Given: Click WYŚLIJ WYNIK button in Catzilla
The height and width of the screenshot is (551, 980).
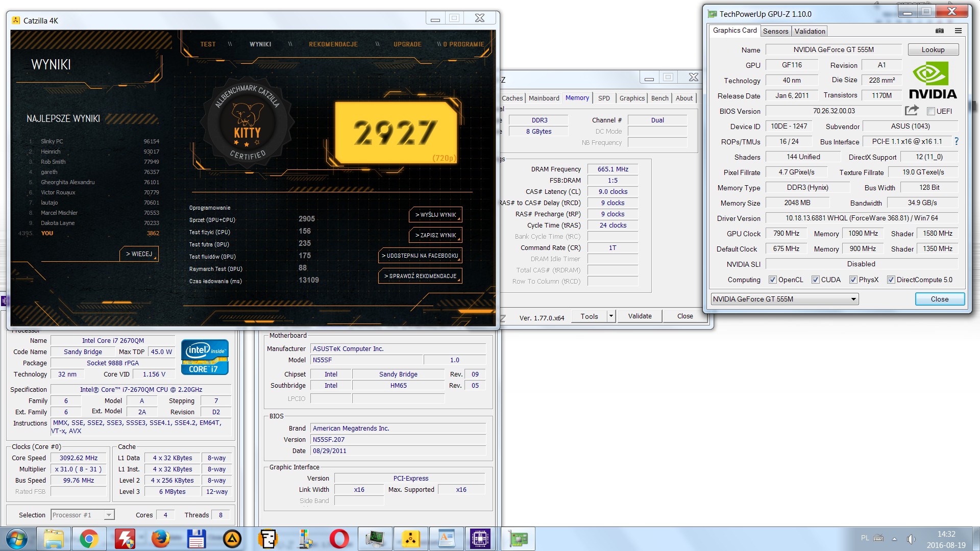Looking at the screenshot, I should click(435, 215).
